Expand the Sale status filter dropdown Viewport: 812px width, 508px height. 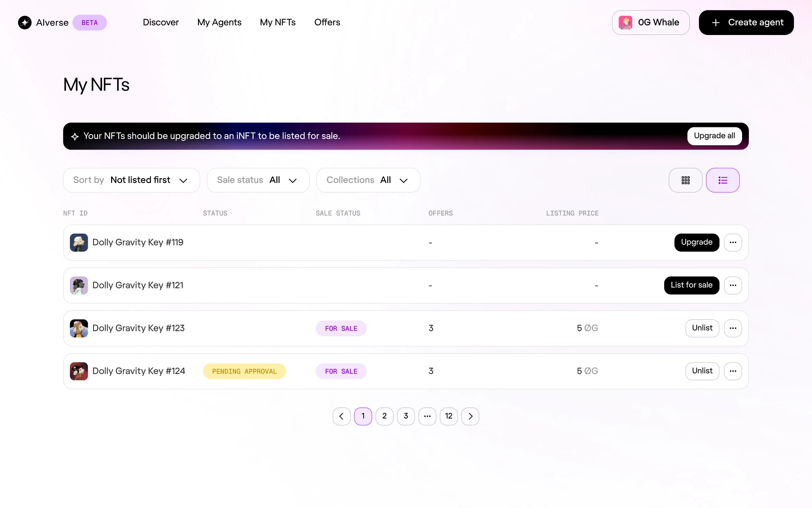258,180
